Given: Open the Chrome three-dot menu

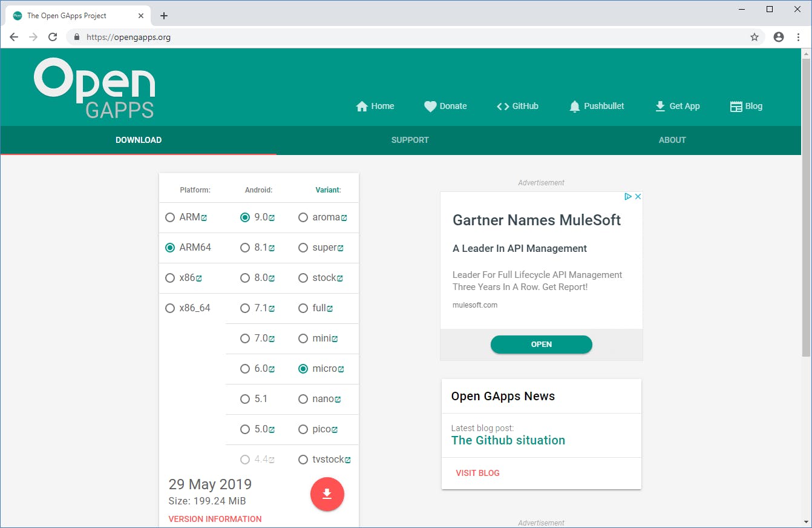Looking at the screenshot, I should tap(799, 37).
